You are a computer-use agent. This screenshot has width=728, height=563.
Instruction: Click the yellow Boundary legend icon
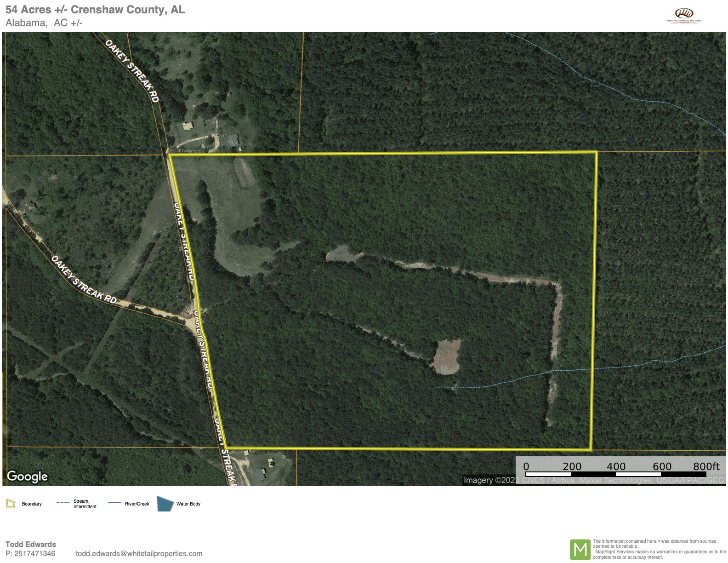(x=11, y=504)
